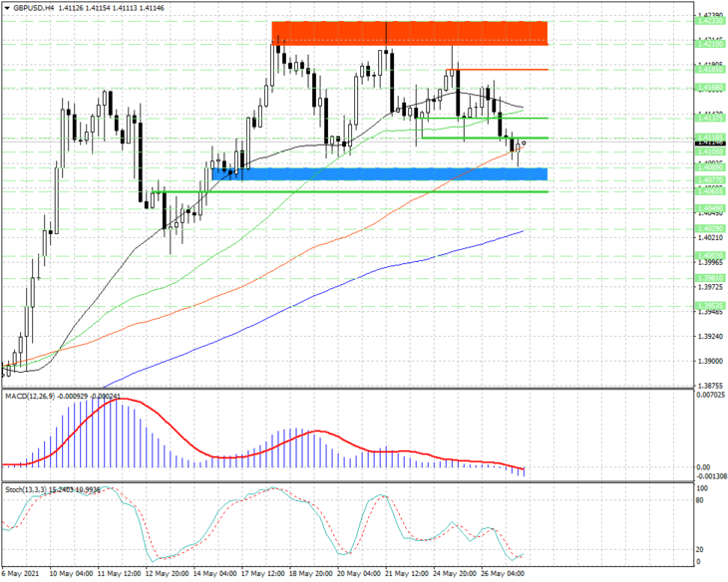Select the GBPUSD.H4 chart title text

(30, 8)
